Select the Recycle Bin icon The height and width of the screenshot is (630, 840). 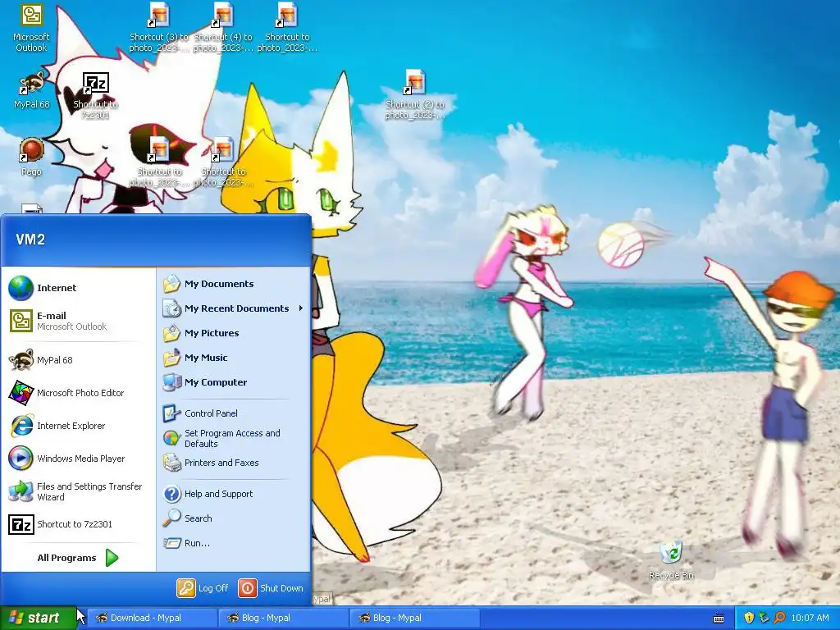tap(671, 560)
